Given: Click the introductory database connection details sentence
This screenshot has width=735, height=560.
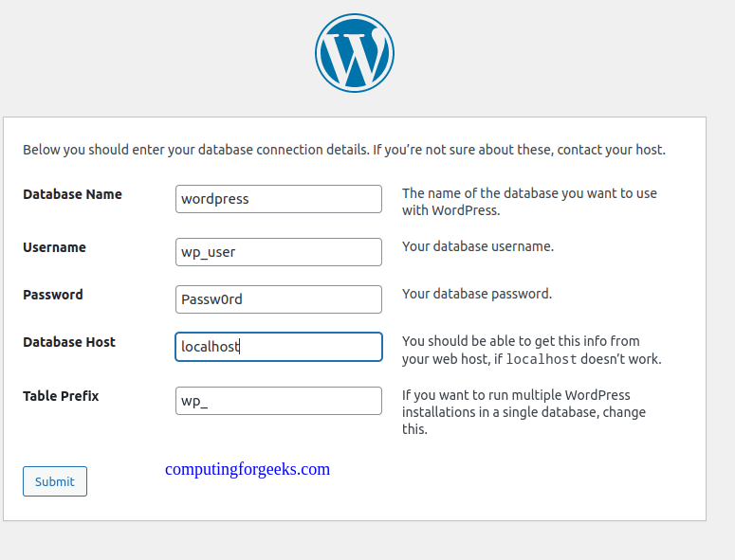Looking at the screenshot, I should 344,150.
